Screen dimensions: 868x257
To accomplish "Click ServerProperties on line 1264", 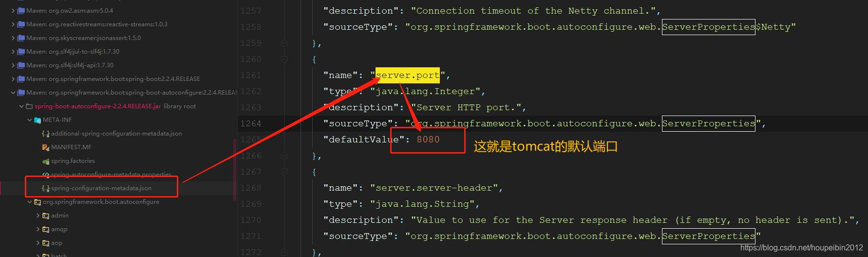I will 709,123.
